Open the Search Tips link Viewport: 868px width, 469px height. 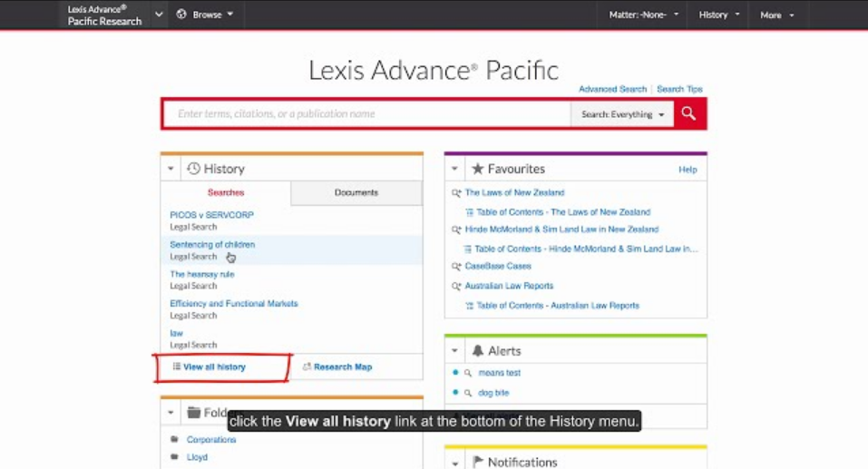pos(679,89)
